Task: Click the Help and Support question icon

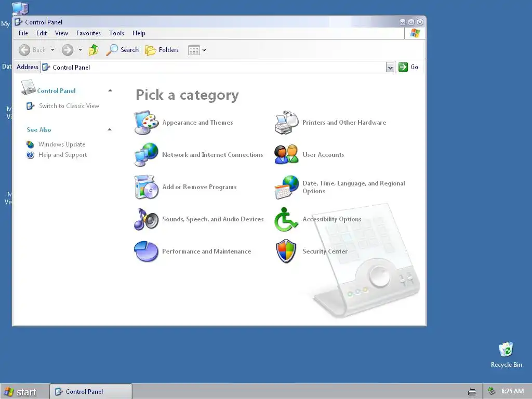Action: point(30,155)
